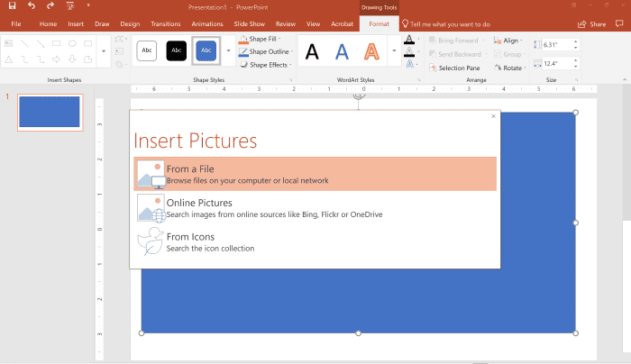Decrease shape width with down stepper

(576, 66)
